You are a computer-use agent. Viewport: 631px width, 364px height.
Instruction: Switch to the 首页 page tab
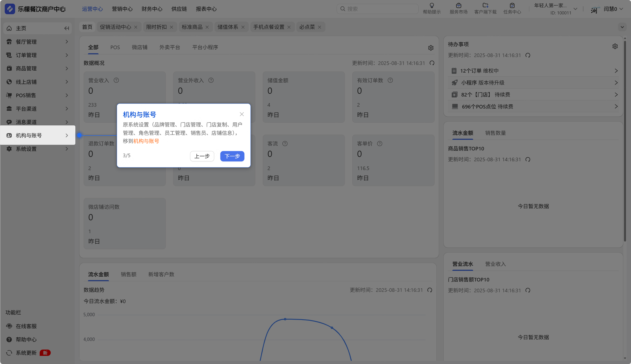[x=87, y=27]
